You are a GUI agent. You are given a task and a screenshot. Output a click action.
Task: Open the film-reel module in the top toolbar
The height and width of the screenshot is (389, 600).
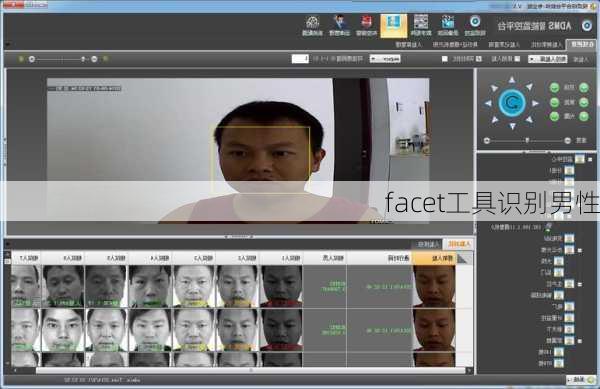click(313, 26)
